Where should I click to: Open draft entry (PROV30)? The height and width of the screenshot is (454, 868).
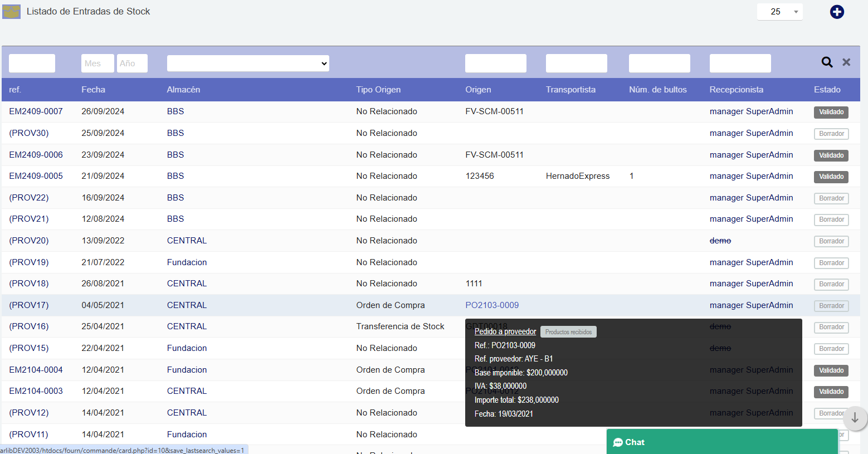pyautogui.click(x=29, y=133)
